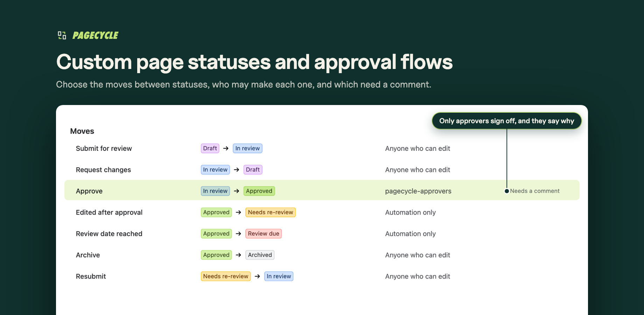The image size is (644, 315).
Task: Open the Approve move row
Action: 322,190
